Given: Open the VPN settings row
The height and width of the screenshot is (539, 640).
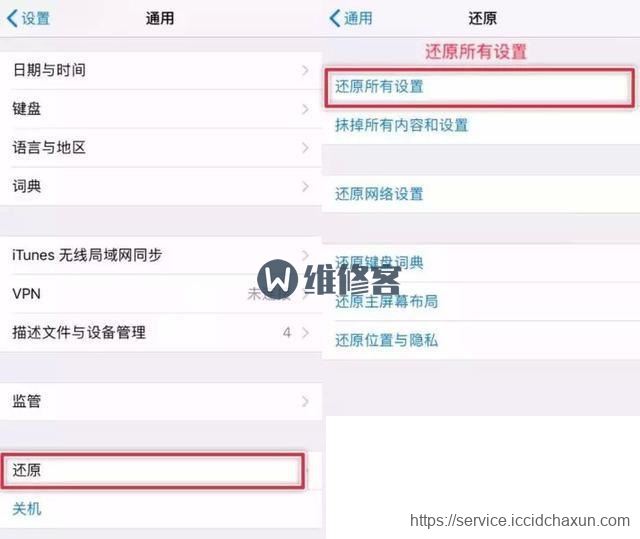Looking at the screenshot, I should point(161,294).
